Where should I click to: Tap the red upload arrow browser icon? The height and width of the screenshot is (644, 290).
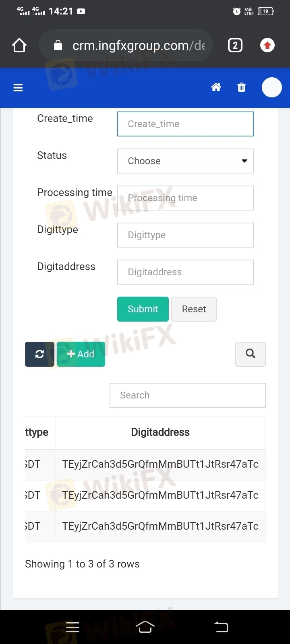(x=267, y=45)
